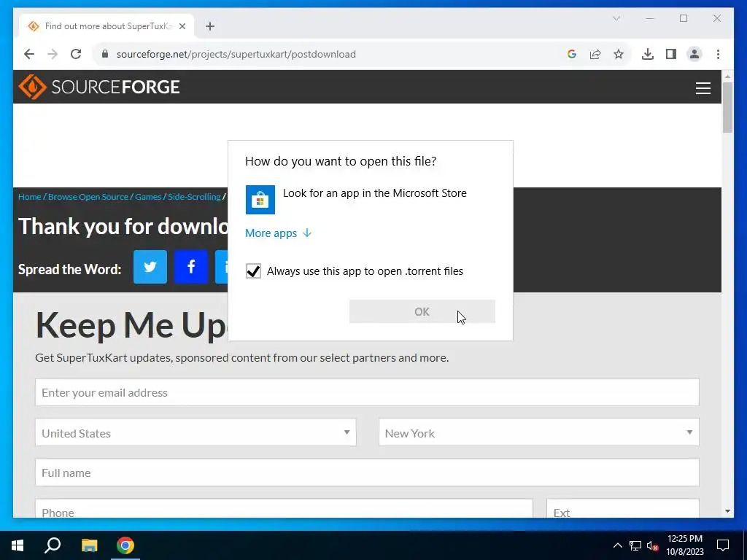Open Chrome downloads icon
Viewport: 747px width, 560px height.
648,54
